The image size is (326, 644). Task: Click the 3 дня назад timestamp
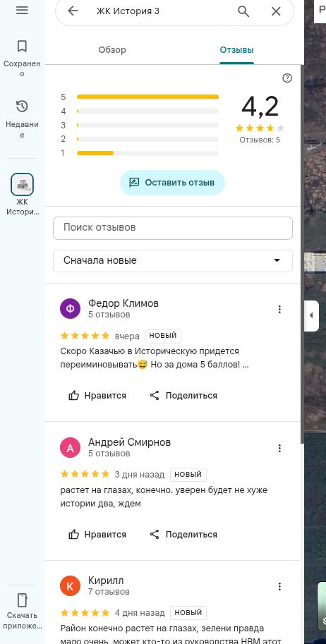point(140,475)
